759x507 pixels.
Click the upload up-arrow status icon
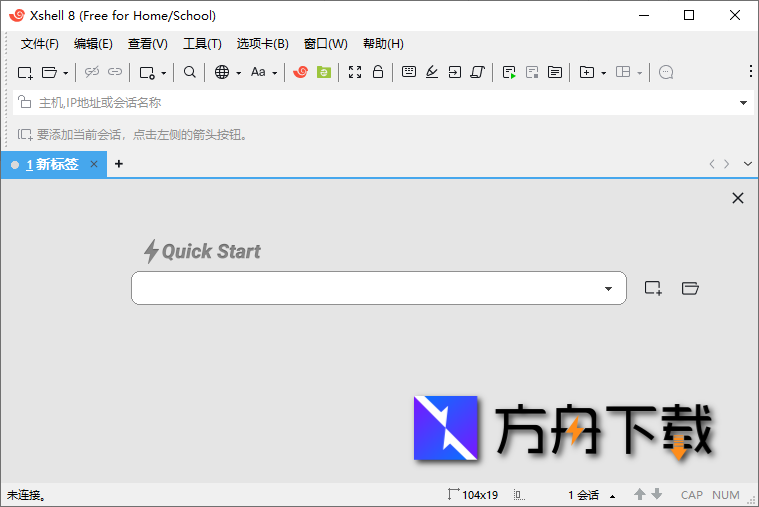639,494
